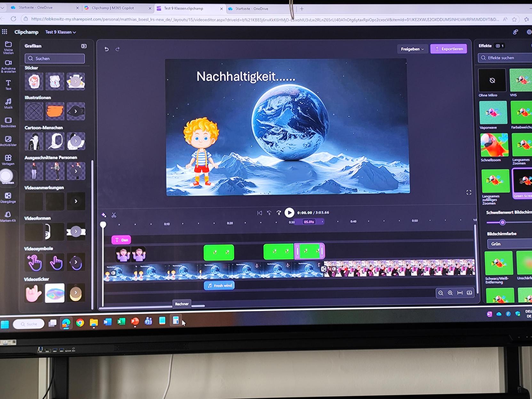Open Meine Medien in sidebar
Screen dimensions: 532x399
click(8, 47)
